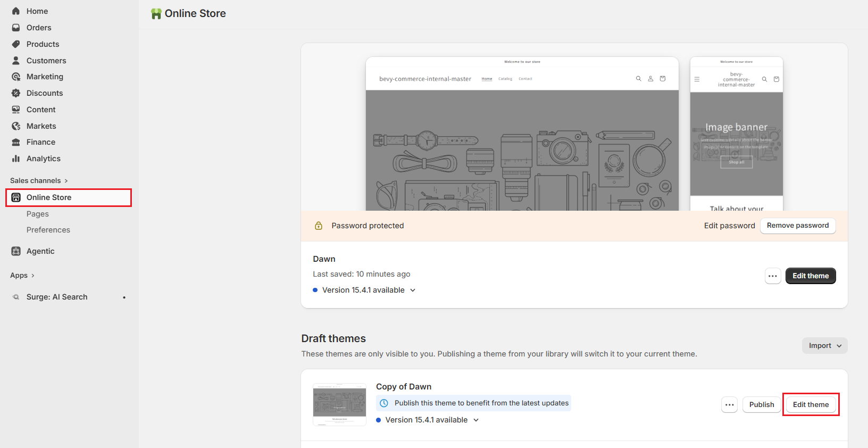This screenshot has width=868, height=448.
Task: Click Edit theme for Dawn
Action: pyautogui.click(x=811, y=276)
